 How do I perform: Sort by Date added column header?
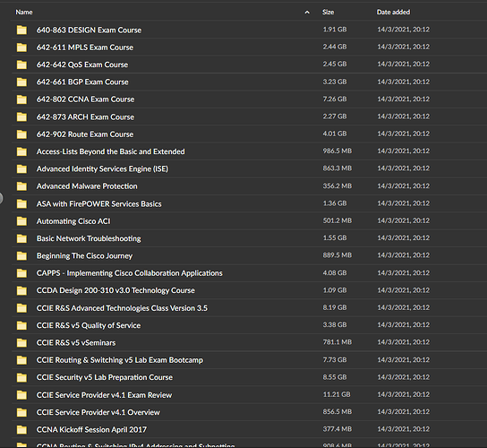click(x=393, y=13)
